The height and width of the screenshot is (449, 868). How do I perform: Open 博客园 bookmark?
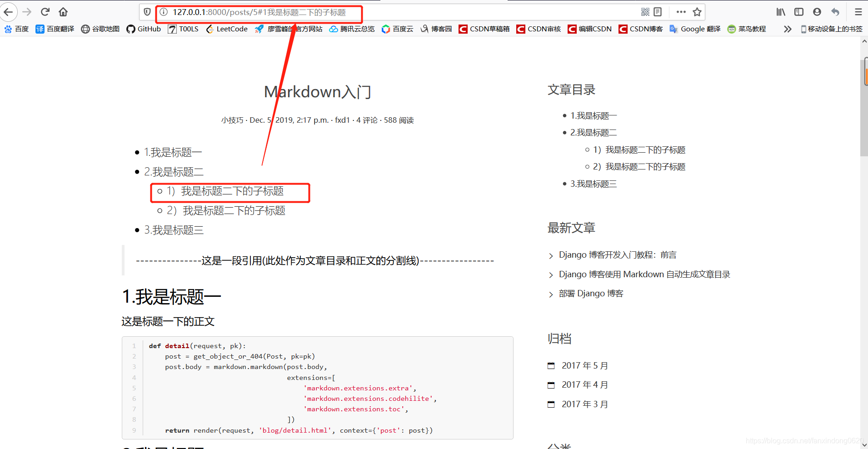[x=436, y=29]
